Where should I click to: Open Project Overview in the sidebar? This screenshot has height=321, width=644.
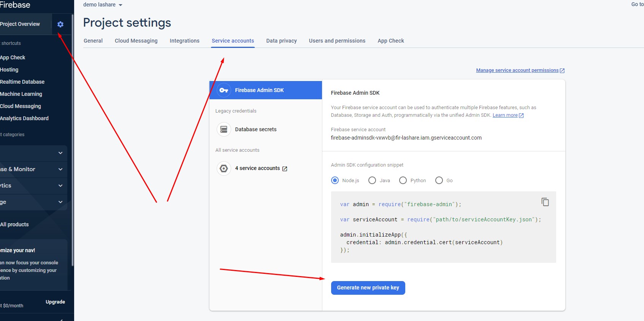click(x=20, y=24)
